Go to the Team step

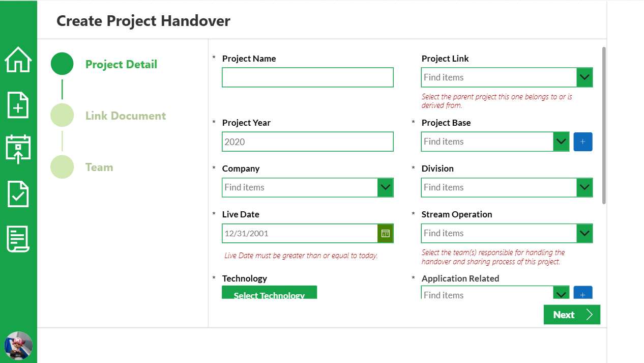(x=99, y=167)
